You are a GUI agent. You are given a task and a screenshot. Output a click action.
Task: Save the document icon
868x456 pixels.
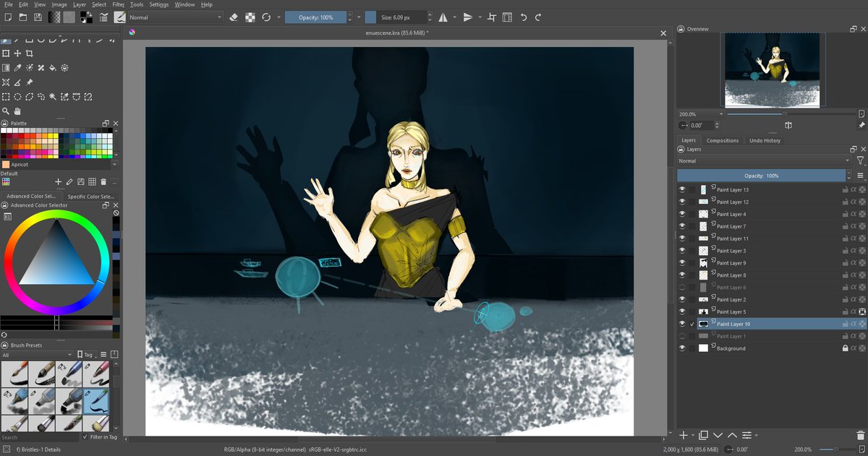(38, 17)
